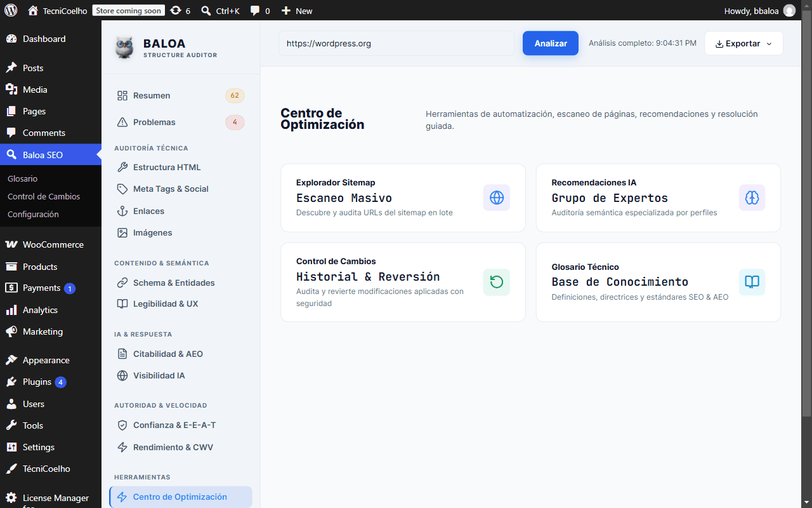
Task: Open Users in the admin menu
Action: (x=51, y=404)
